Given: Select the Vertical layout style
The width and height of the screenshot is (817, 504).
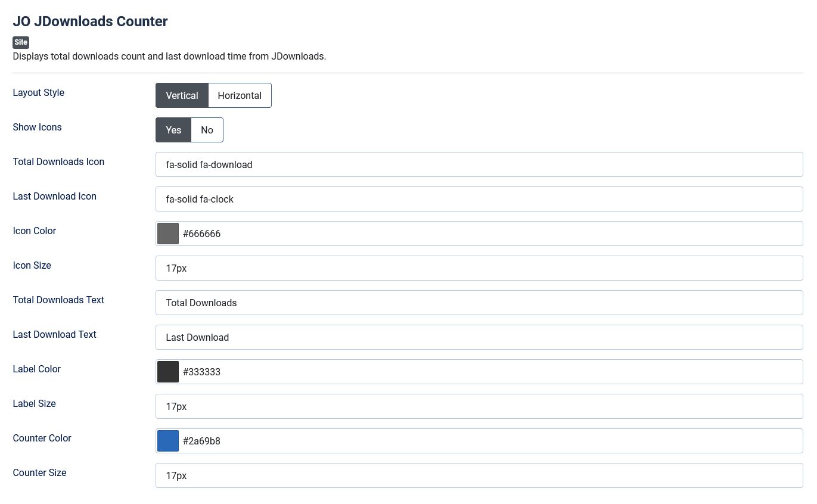Looking at the screenshot, I should tap(182, 95).
